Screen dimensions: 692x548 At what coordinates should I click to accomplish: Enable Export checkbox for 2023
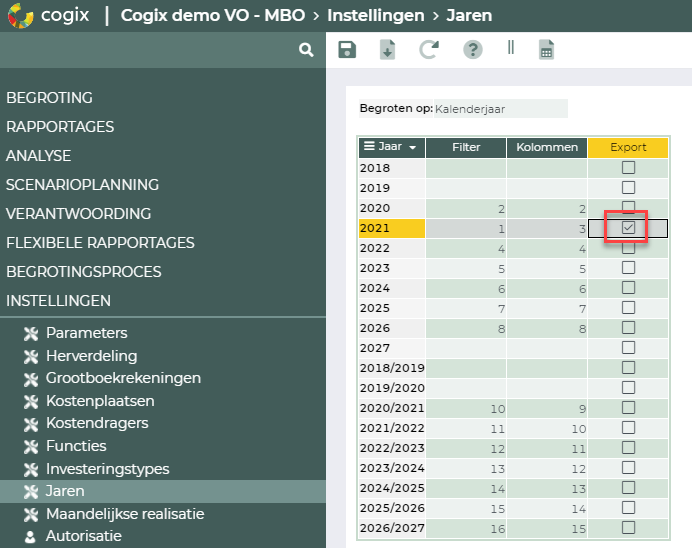point(628,268)
